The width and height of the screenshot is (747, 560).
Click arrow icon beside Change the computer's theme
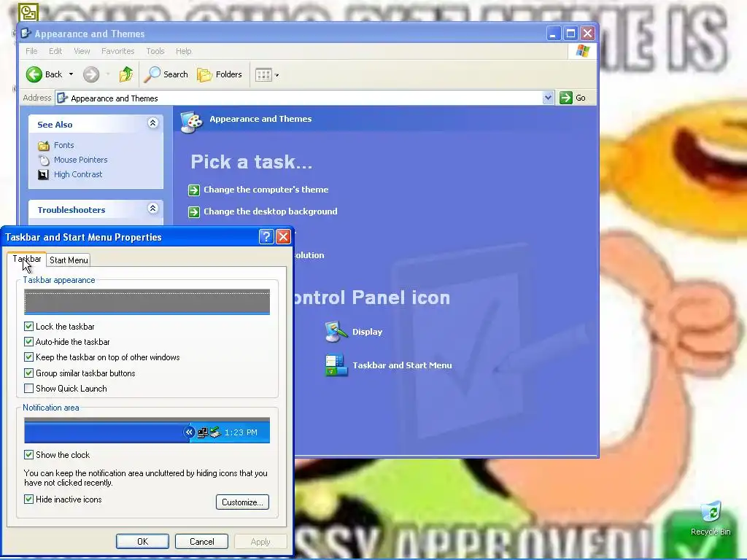pyautogui.click(x=194, y=190)
